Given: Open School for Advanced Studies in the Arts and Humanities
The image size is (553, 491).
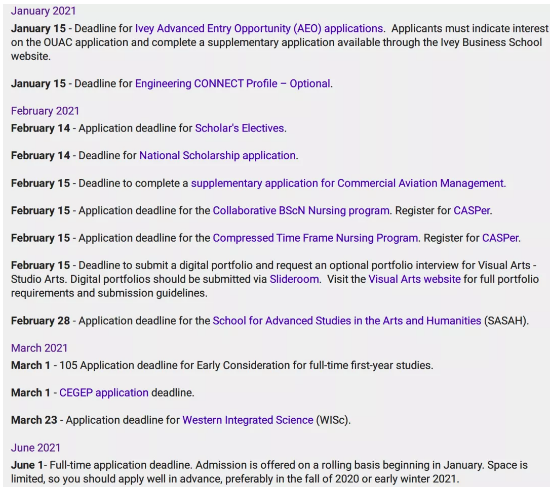Looking at the screenshot, I should tap(347, 321).
